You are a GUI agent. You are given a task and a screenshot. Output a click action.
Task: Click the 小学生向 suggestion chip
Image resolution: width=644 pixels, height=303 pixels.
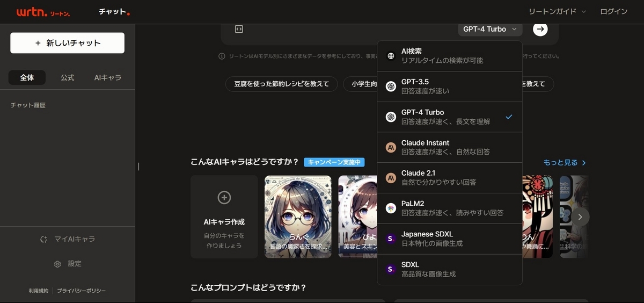pyautogui.click(x=361, y=84)
